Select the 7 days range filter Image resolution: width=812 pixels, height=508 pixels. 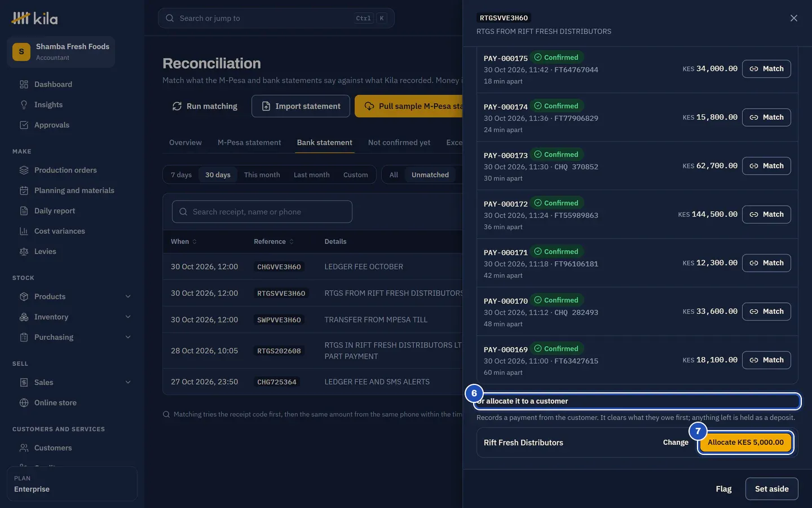point(181,175)
